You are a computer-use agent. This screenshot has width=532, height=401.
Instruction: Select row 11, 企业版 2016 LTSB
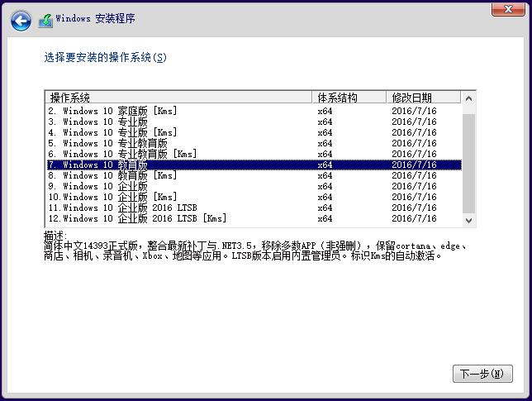pos(254,208)
